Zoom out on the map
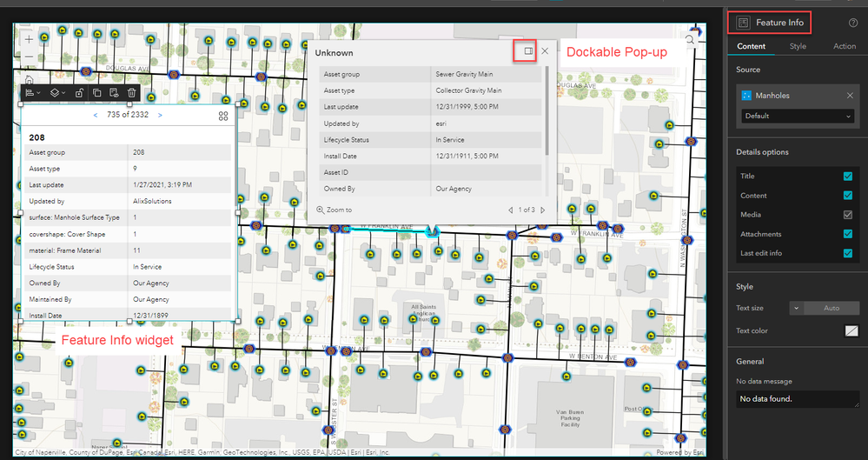This screenshot has height=460, width=868. pos(29,57)
